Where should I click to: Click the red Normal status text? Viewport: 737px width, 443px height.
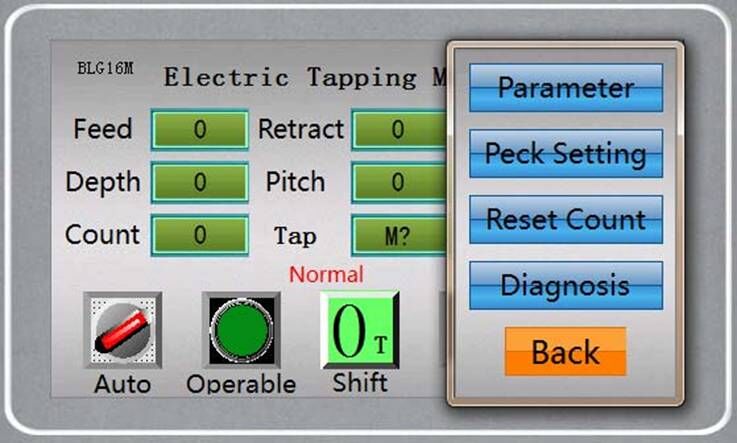326,274
